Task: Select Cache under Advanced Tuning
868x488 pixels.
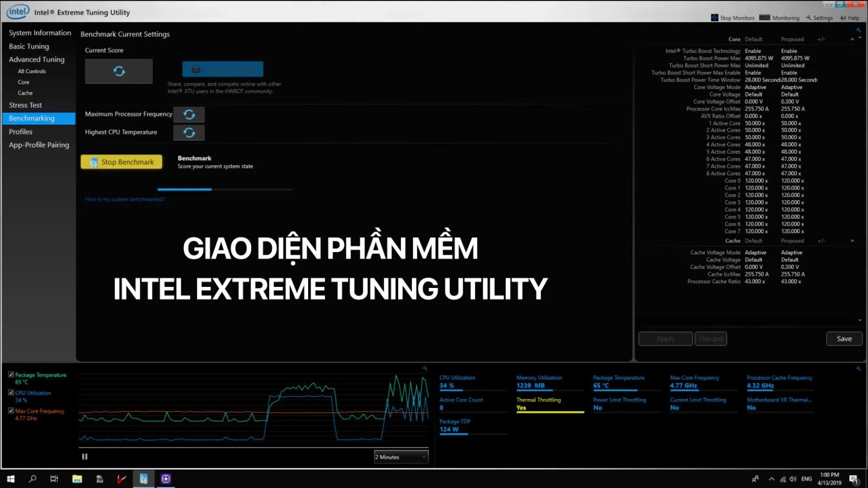Action: click(x=25, y=93)
